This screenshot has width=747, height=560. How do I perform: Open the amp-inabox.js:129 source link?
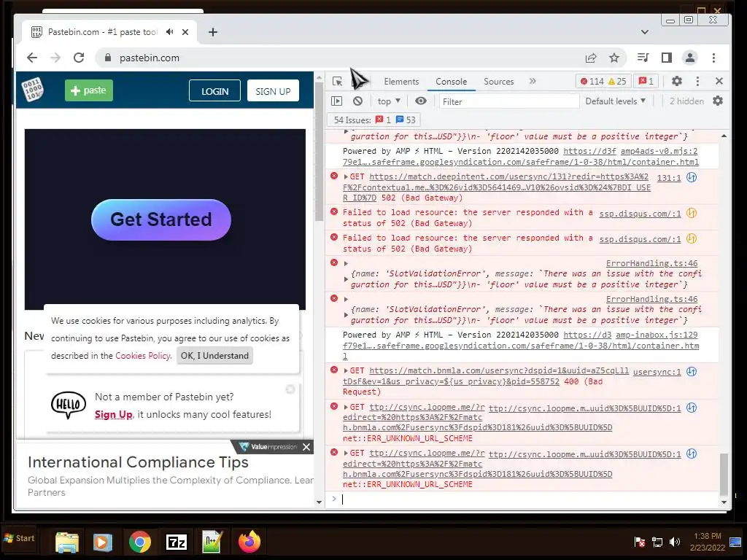coord(657,335)
